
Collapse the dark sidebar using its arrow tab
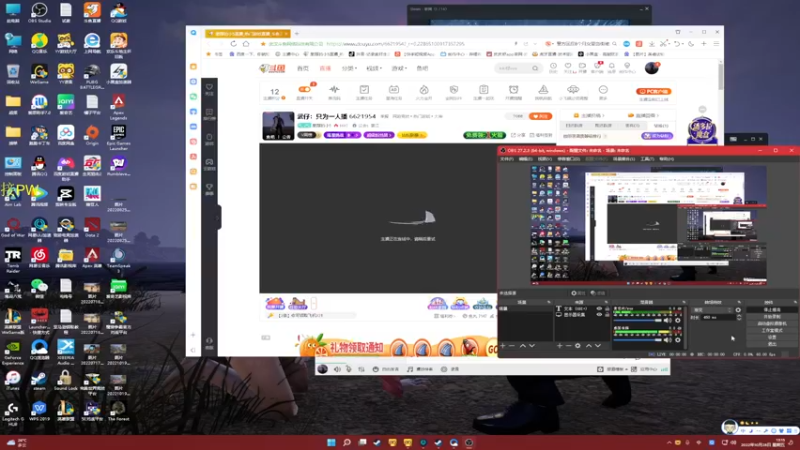pos(219,217)
